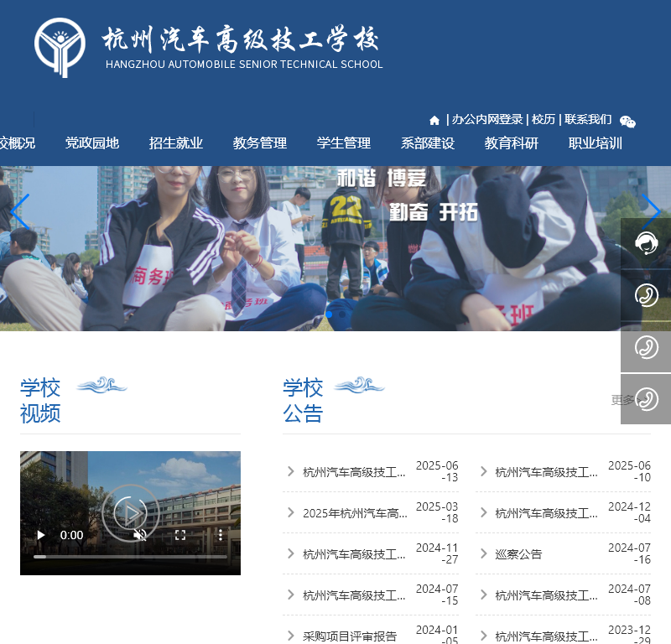Expand the 招生就业 navigation menu
This screenshot has width=671, height=644.
176,143
